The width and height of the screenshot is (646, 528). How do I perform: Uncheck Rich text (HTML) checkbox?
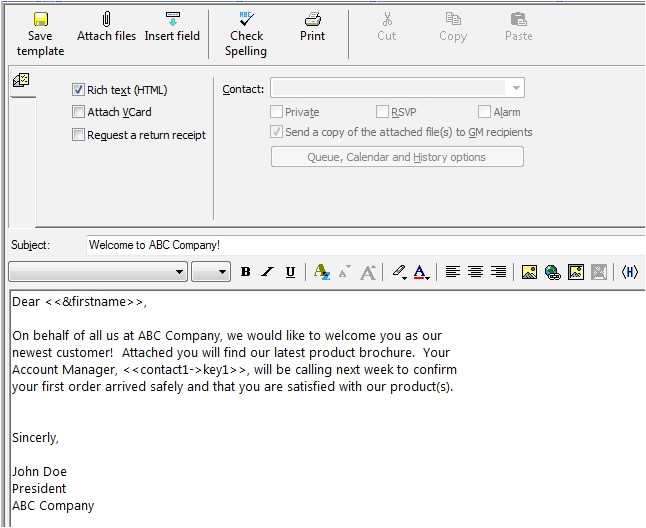(78, 90)
